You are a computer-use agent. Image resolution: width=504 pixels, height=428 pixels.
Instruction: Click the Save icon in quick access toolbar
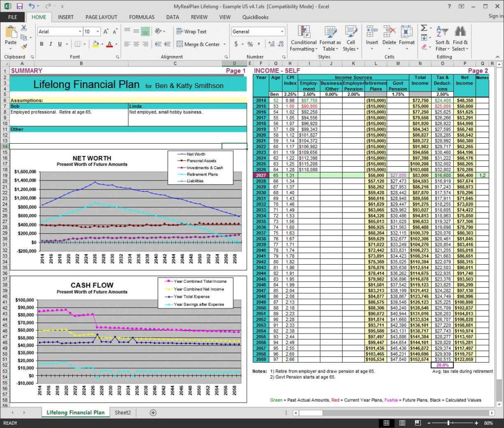(20, 6)
